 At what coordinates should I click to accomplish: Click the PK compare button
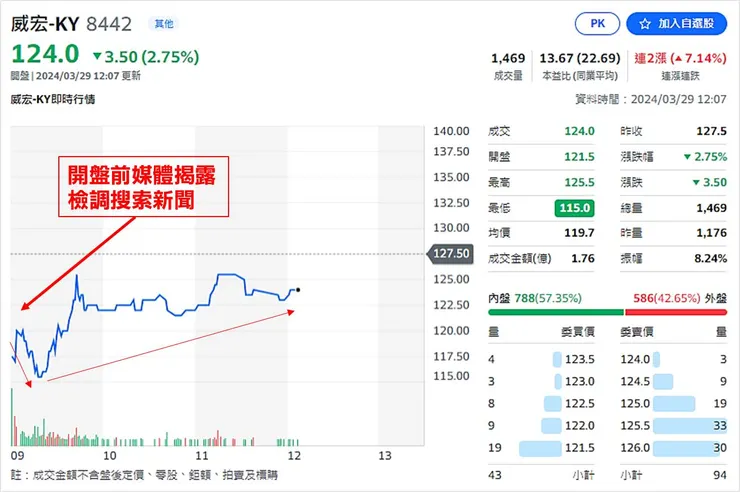[x=597, y=24]
